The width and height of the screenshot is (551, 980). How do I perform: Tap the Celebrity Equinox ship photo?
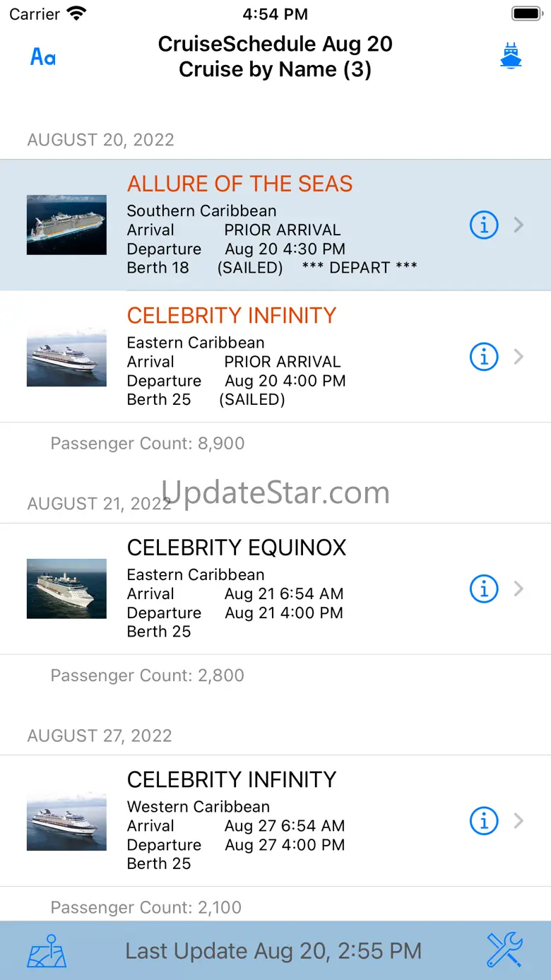coord(66,589)
